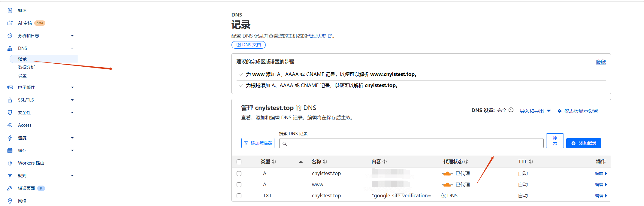Viewport: 644px width, 206px height.
Task: Click the AI 审核 robot icon
Action: 10,23
